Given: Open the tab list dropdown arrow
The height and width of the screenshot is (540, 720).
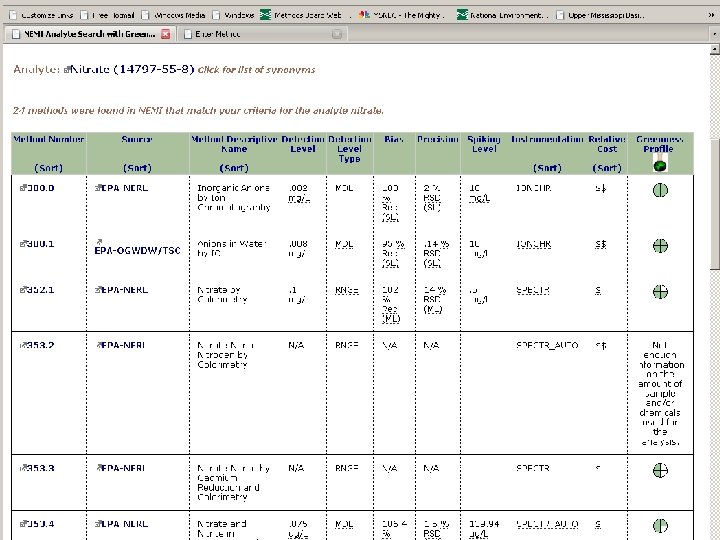Looking at the screenshot, I should point(714,34).
